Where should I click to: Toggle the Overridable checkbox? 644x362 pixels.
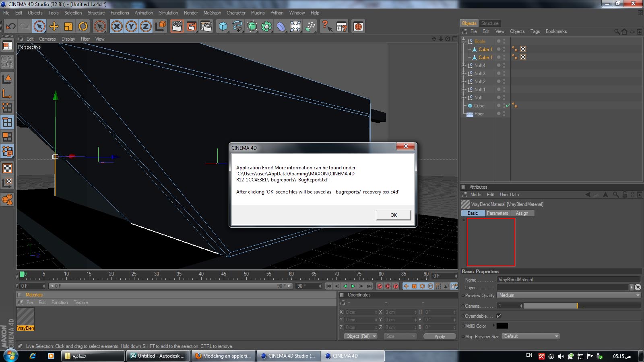499,316
